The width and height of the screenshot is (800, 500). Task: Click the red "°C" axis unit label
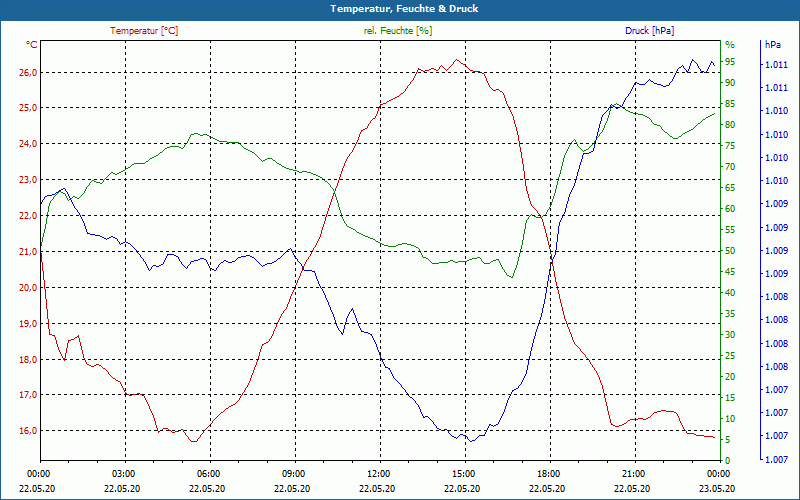[x=32, y=45]
